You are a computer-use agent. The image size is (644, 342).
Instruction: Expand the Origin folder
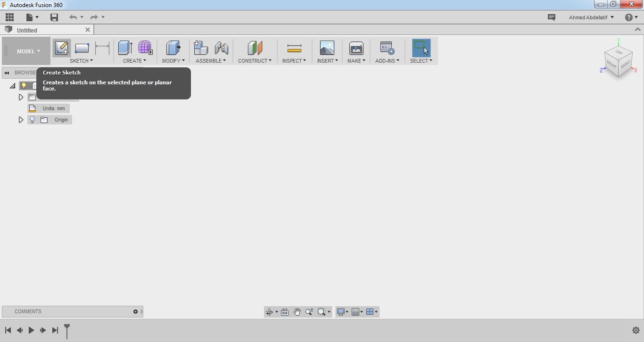[21, 120]
